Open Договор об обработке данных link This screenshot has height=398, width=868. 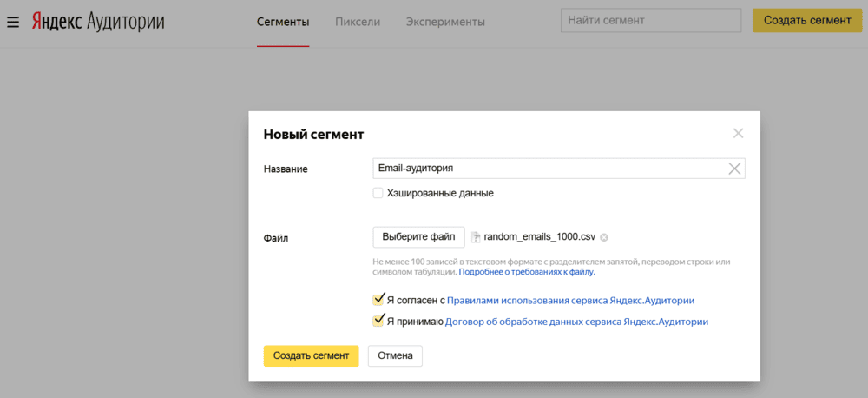click(x=576, y=322)
